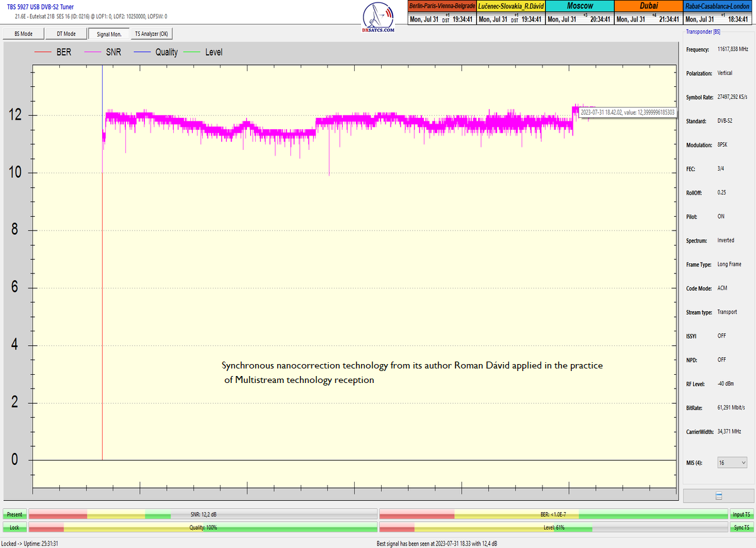Click the red BER legend line
The image size is (756, 548).
[44, 52]
